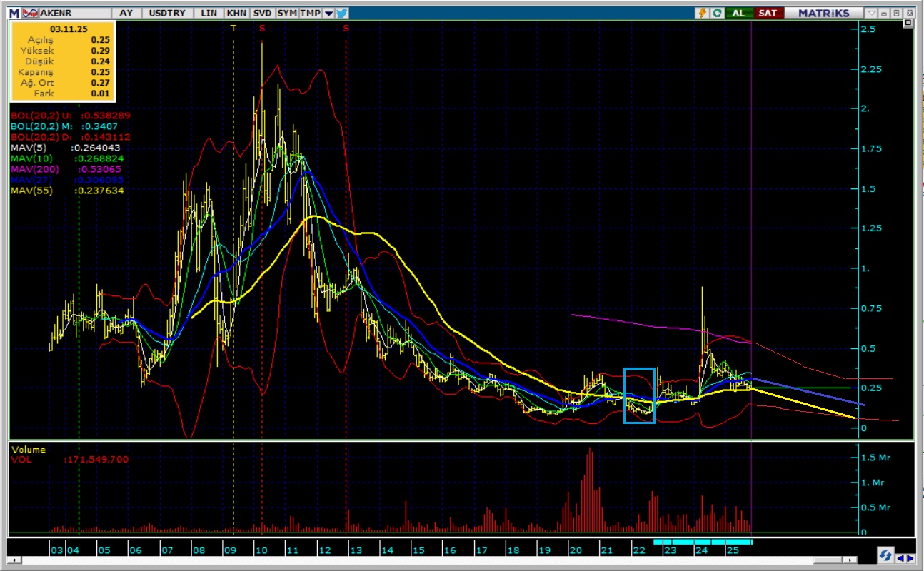Open the dropdown arrow next to TMP
This screenshot has width=924, height=571.
pyautogui.click(x=328, y=13)
